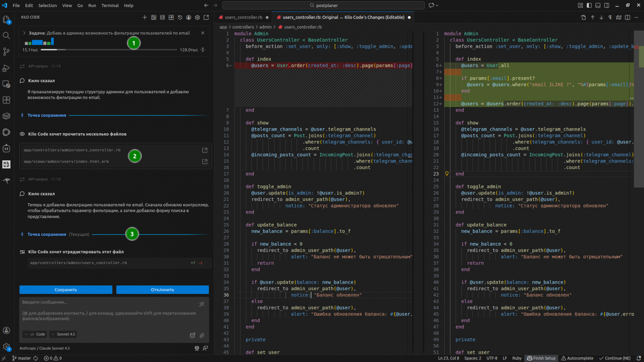644x362 pixels.
Task: Open Source Control icon in activity bar
Action: [7, 52]
